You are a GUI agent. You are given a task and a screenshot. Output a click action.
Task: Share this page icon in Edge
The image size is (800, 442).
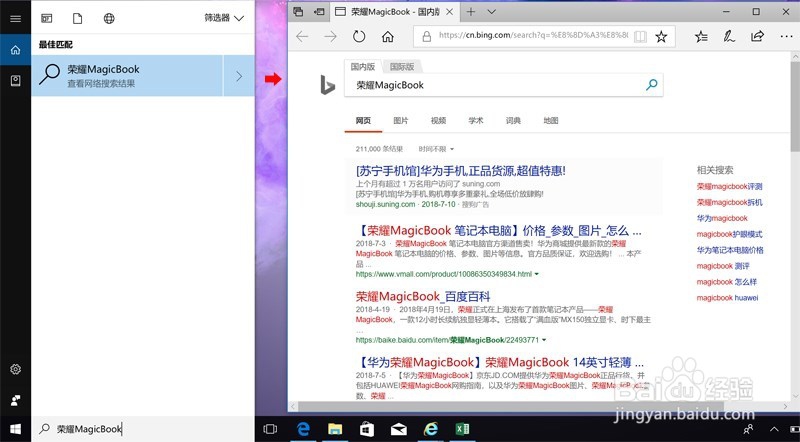tap(758, 36)
